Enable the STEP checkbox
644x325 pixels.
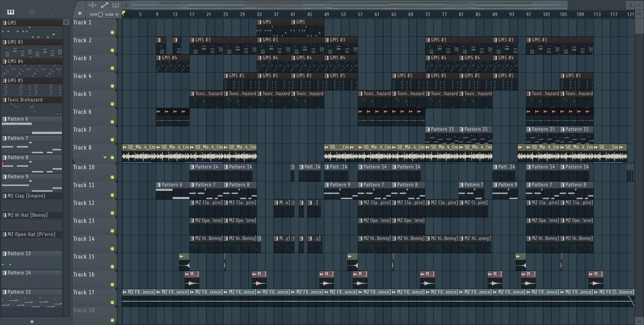point(100,15)
